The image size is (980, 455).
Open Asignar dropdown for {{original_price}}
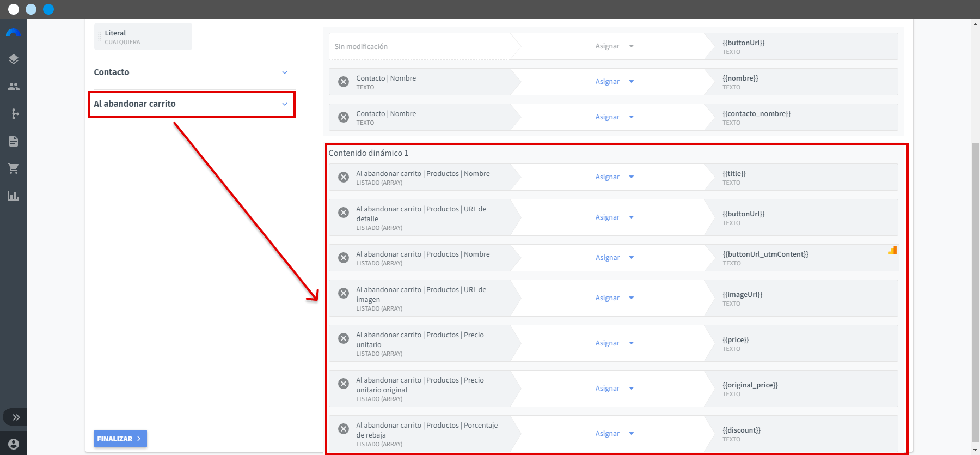[x=615, y=389]
